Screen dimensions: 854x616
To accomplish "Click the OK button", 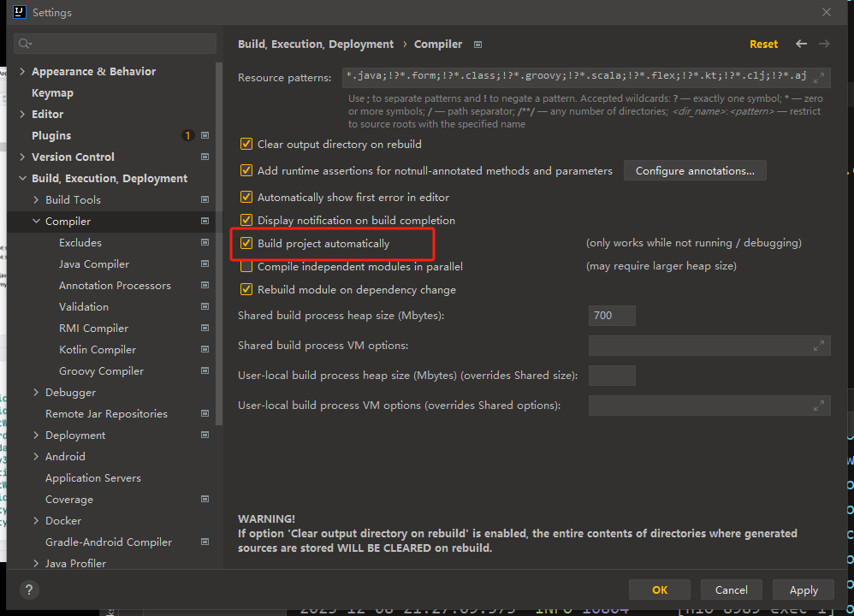I will 660,589.
